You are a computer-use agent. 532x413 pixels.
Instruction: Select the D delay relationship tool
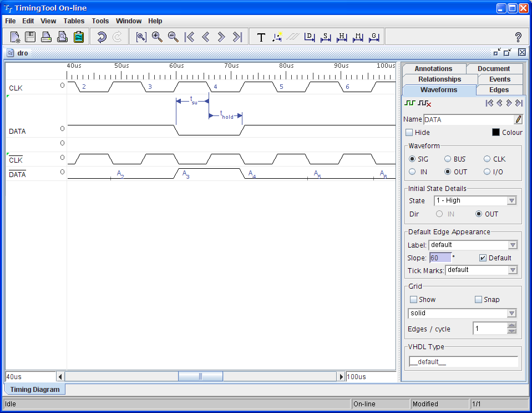[x=309, y=37]
